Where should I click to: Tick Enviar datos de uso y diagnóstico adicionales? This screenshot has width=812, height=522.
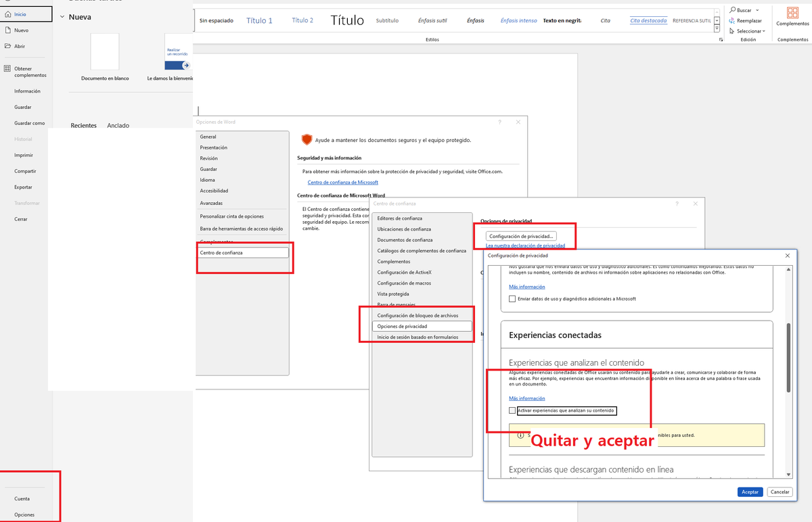pyautogui.click(x=512, y=298)
